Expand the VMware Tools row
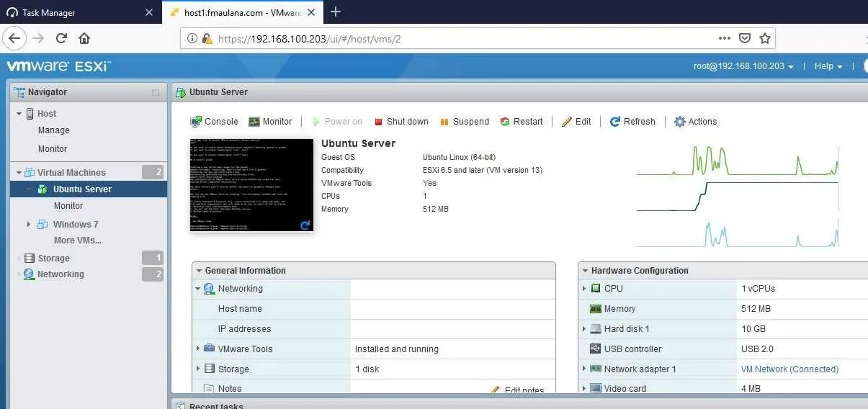The height and width of the screenshot is (409, 868). coord(198,349)
